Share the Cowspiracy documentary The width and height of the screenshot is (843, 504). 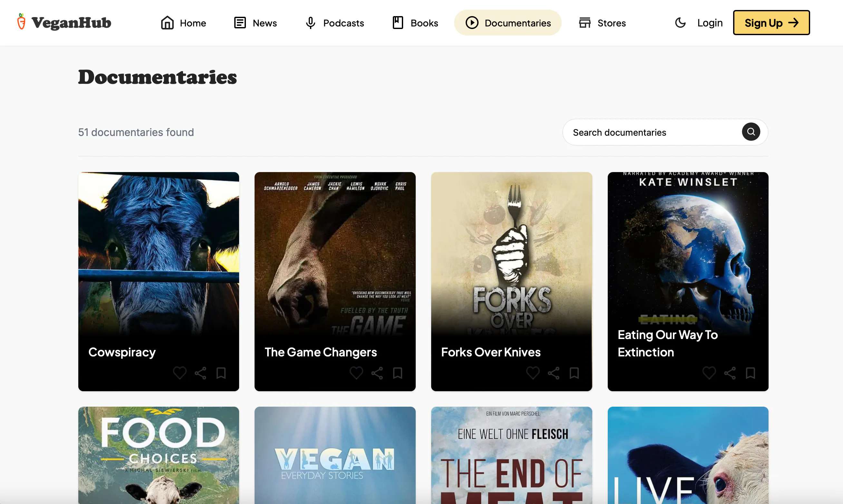(x=200, y=373)
